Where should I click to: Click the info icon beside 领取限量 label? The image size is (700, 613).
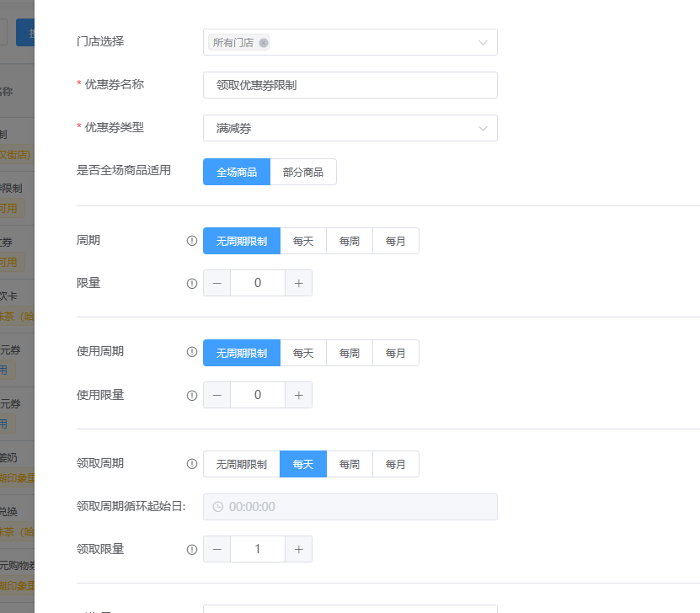pos(191,548)
